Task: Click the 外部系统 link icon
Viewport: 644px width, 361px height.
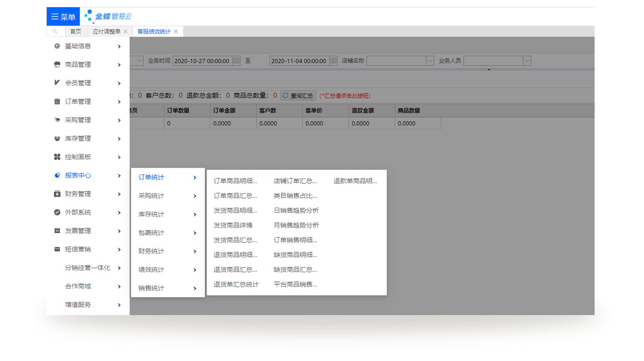Action: (57, 212)
